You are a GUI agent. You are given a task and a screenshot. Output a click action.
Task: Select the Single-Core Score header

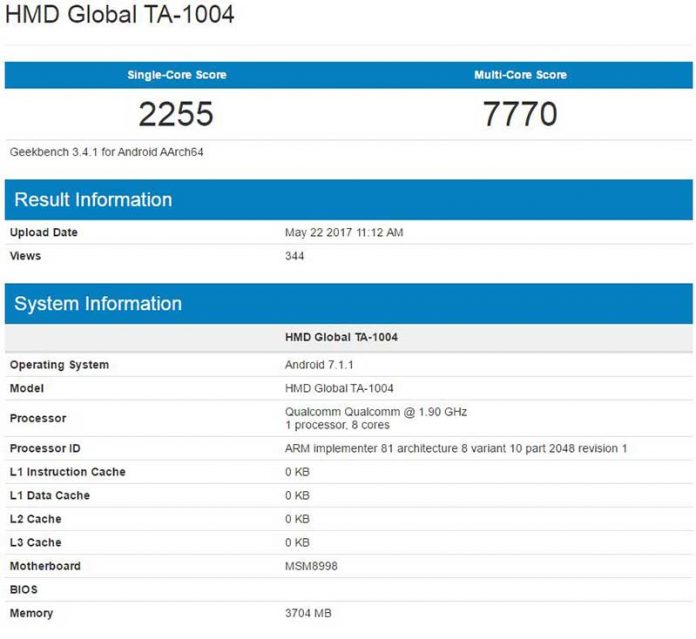pos(176,75)
